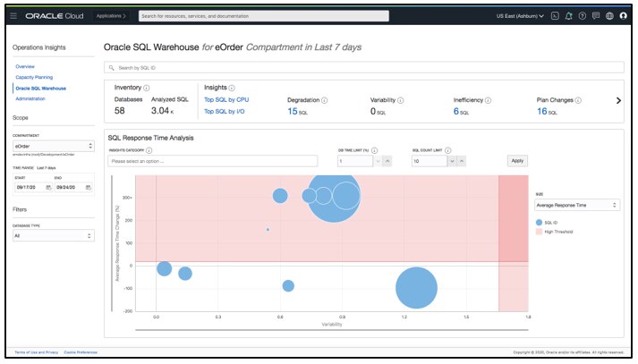Open the 15 SQL Degradation count
This screenshot has width=638, height=364.
point(297,111)
